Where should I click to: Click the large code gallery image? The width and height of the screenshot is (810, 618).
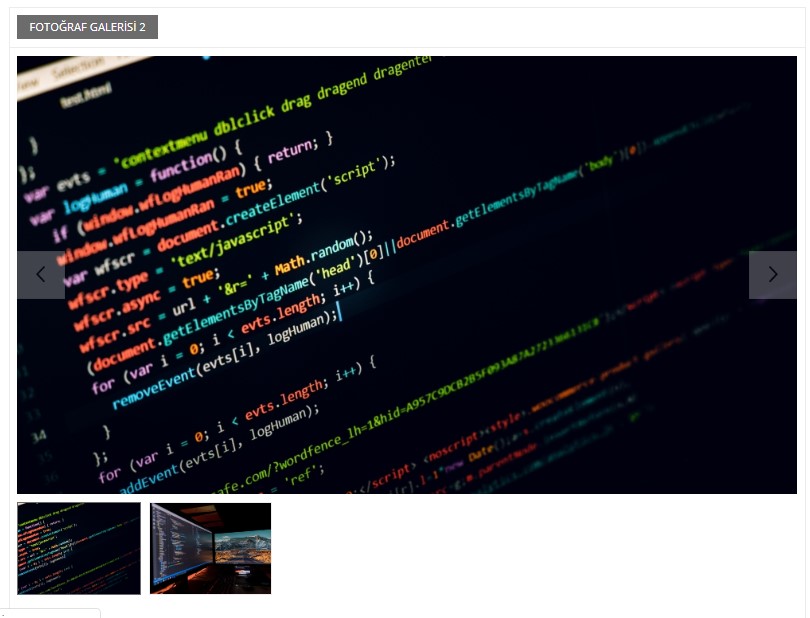407,274
